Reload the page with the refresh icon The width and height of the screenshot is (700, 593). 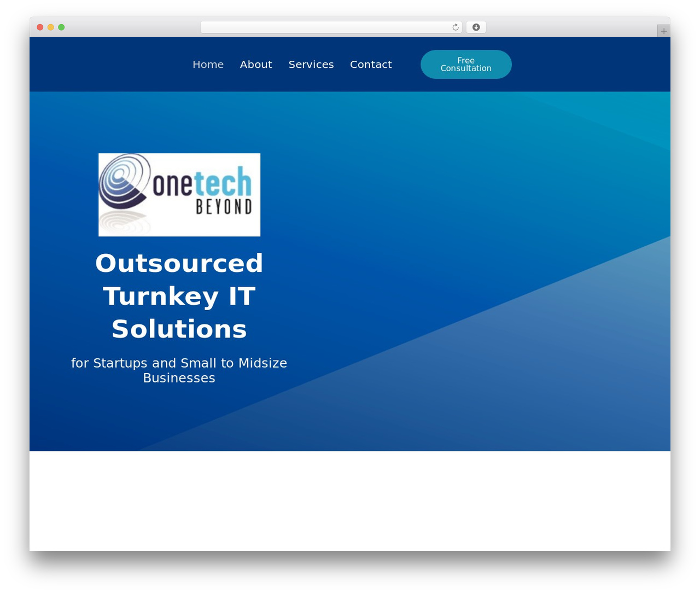(x=455, y=27)
